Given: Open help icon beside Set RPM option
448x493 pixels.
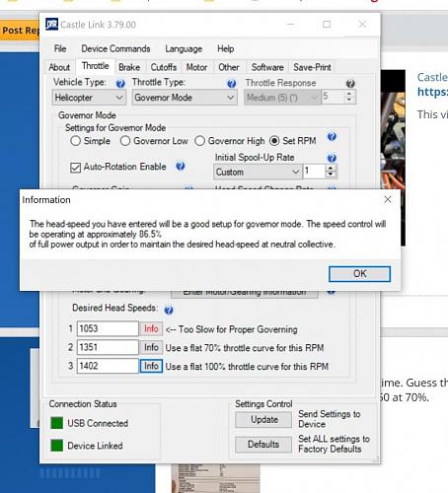Looking at the screenshot, I should point(332,136).
